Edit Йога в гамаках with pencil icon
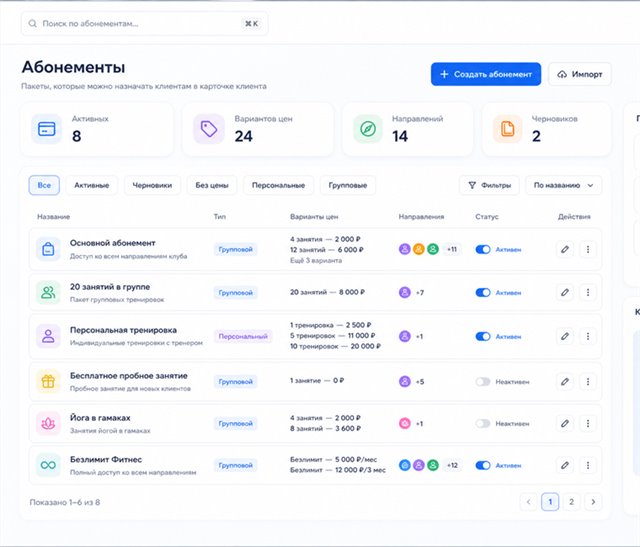640x547 pixels. 565,423
